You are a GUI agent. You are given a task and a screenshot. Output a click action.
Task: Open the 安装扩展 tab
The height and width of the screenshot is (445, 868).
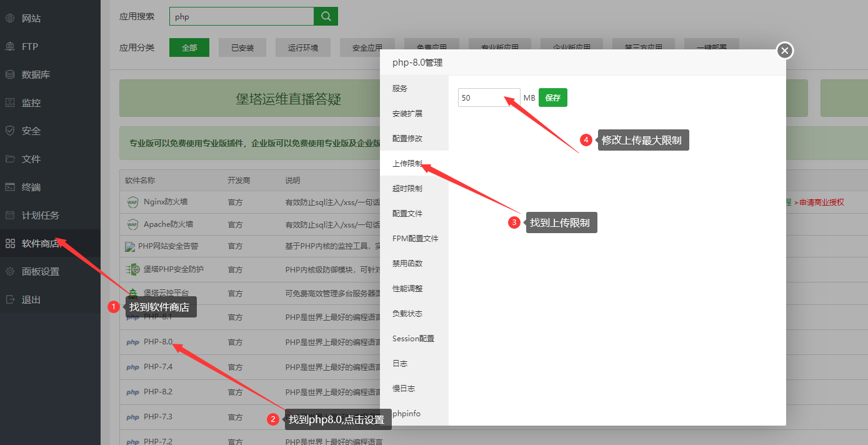pyautogui.click(x=407, y=113)
